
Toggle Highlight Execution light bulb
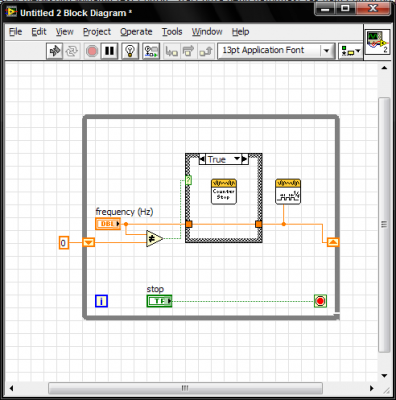click(130, 51)
